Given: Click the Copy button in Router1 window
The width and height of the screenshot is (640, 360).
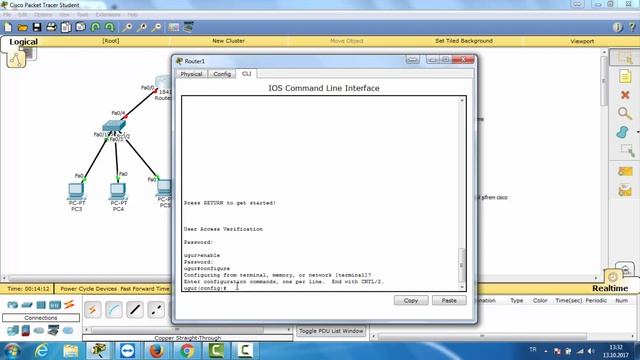Looking at the screenshot, I should tap(411, 300).
